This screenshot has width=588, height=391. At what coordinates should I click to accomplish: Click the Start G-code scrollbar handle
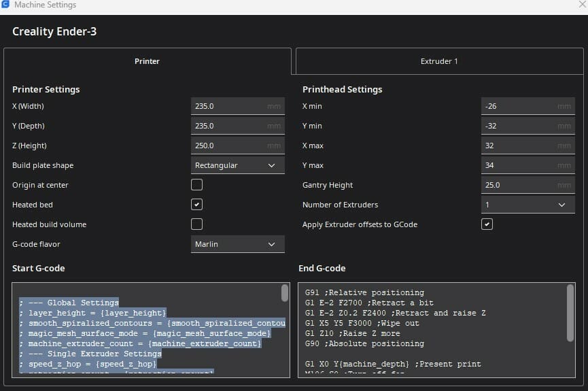[285, 292]
